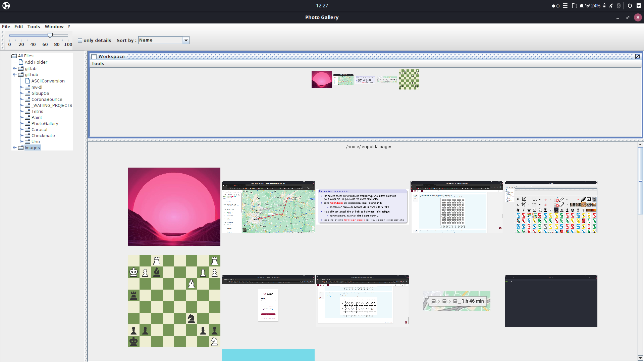Open the map route screenshot image
This screenshot has height=362, width=644.
click(x=268, y=207)
